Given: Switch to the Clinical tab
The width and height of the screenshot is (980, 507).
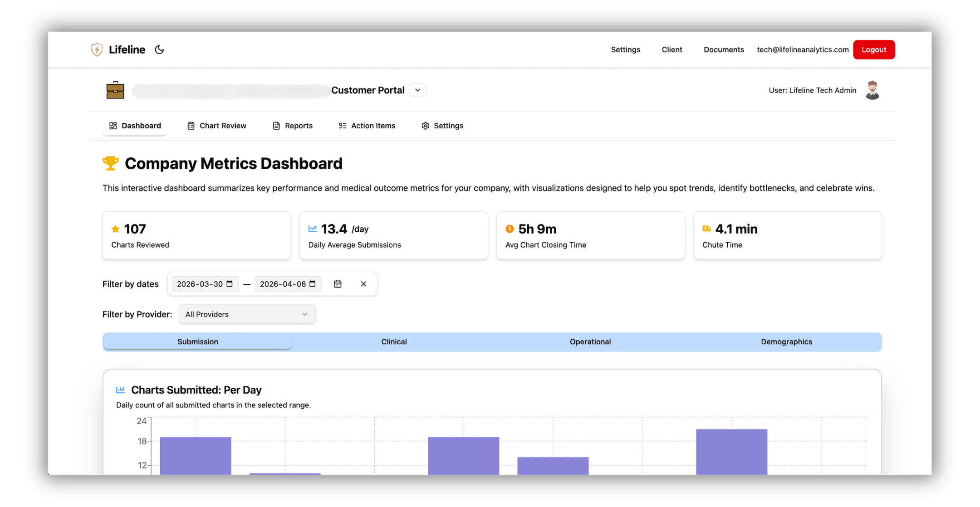Looking at the screenshot, I should (393, 341).
